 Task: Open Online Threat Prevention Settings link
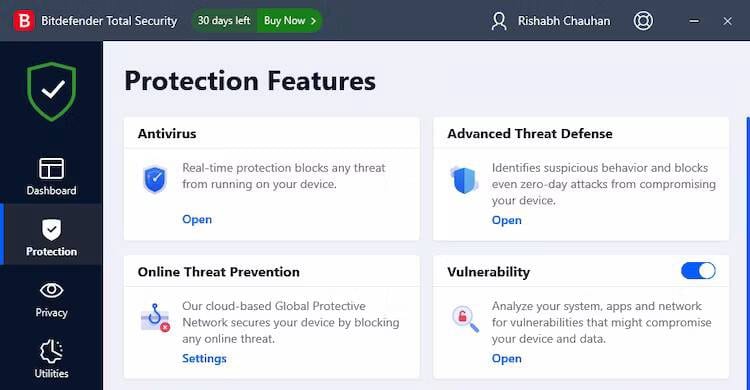click(x=204, y=358)
